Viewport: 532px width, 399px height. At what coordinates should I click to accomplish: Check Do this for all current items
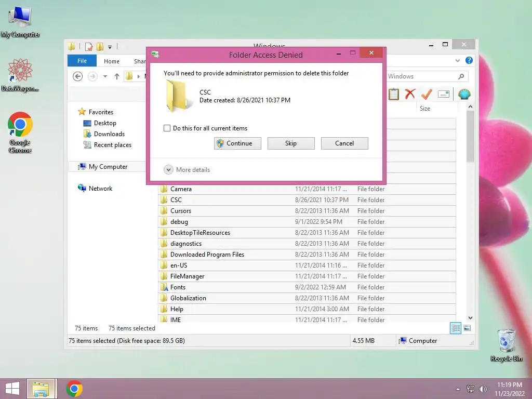167,128
